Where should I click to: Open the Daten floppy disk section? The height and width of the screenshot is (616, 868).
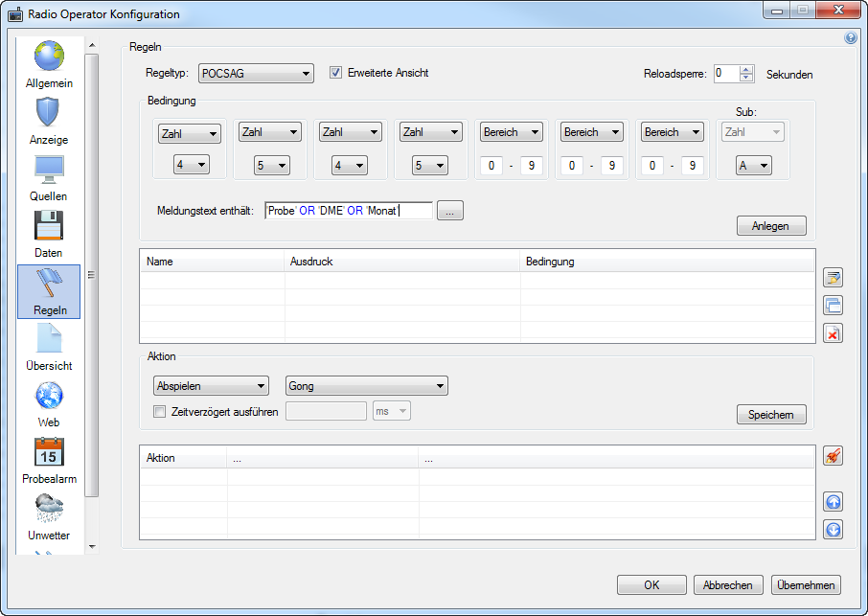[x=49, y=235]
